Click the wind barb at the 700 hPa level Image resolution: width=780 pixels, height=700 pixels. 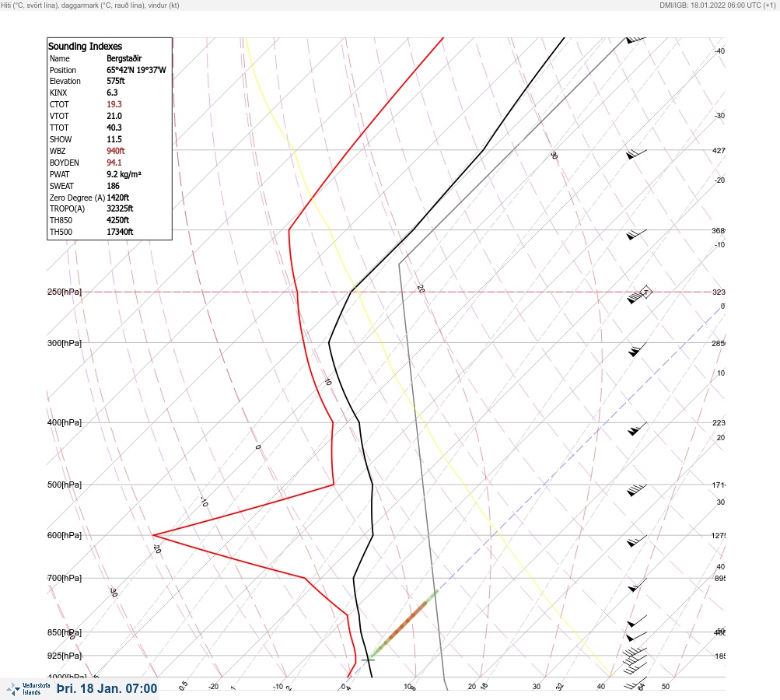tap(637, 585)
